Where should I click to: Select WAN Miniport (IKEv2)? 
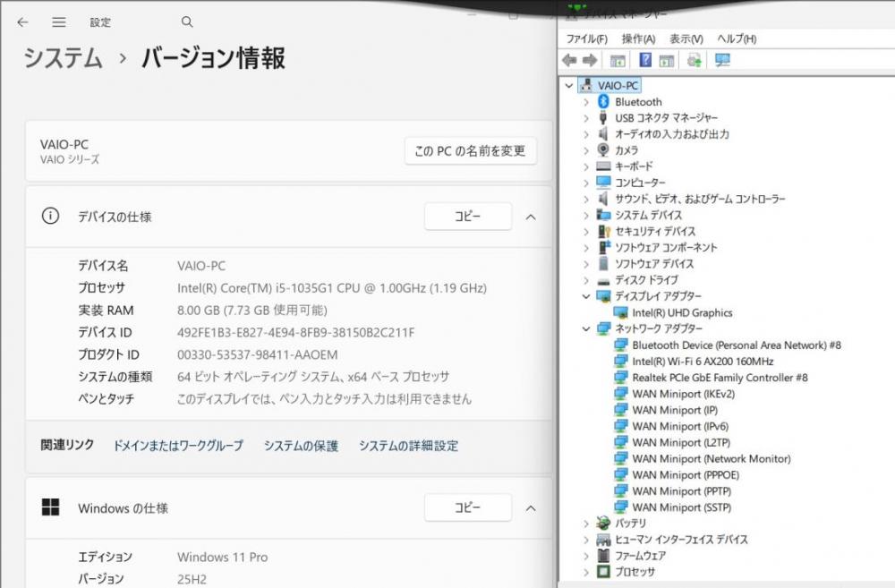point(683,394)
